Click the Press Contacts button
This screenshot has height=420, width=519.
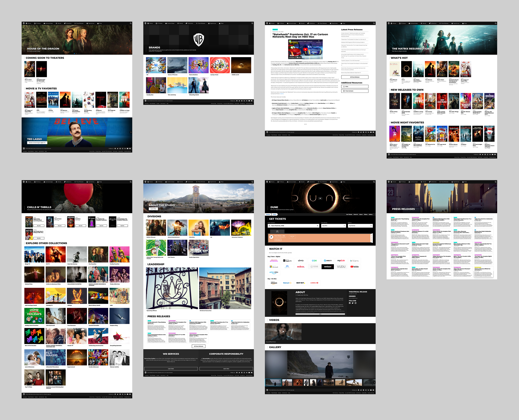tap(355, 91)
